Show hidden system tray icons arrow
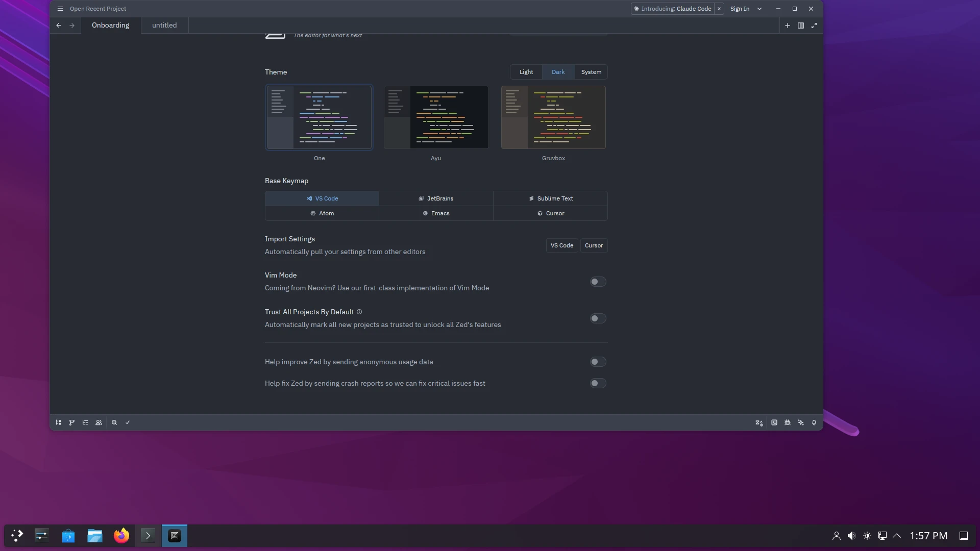The image size is (980, 551). pyautogui.click(x=897, y=536)
